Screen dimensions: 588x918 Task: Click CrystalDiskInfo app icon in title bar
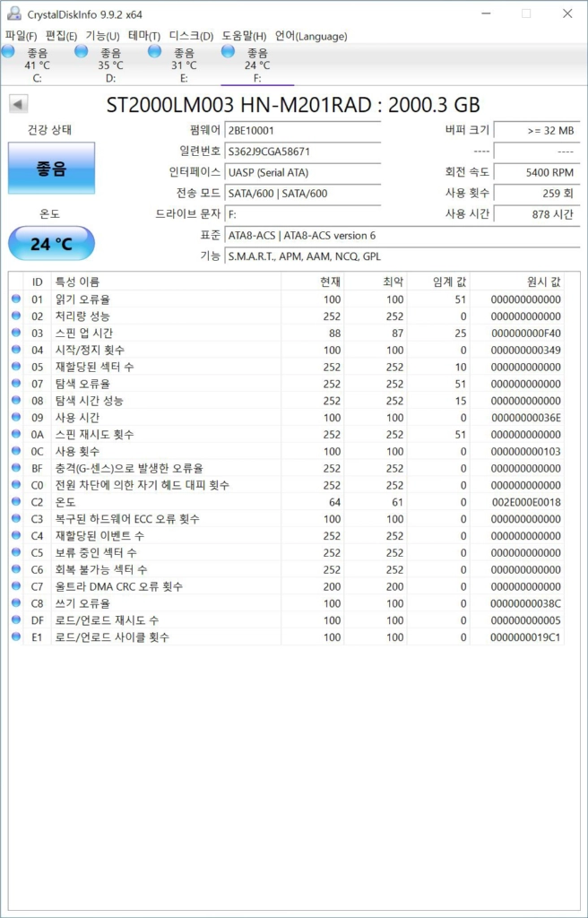coord(14,14)
